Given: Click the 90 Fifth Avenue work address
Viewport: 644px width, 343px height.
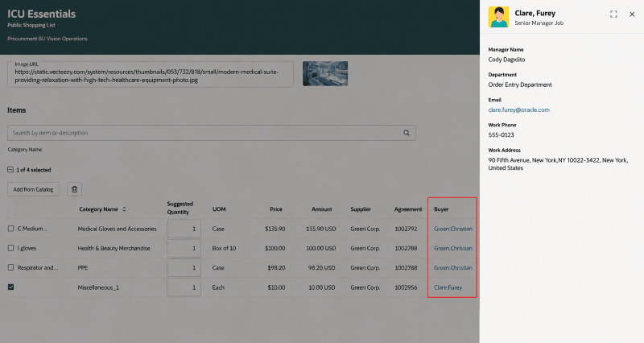Looking at the screenshot, I should [558, 164].
